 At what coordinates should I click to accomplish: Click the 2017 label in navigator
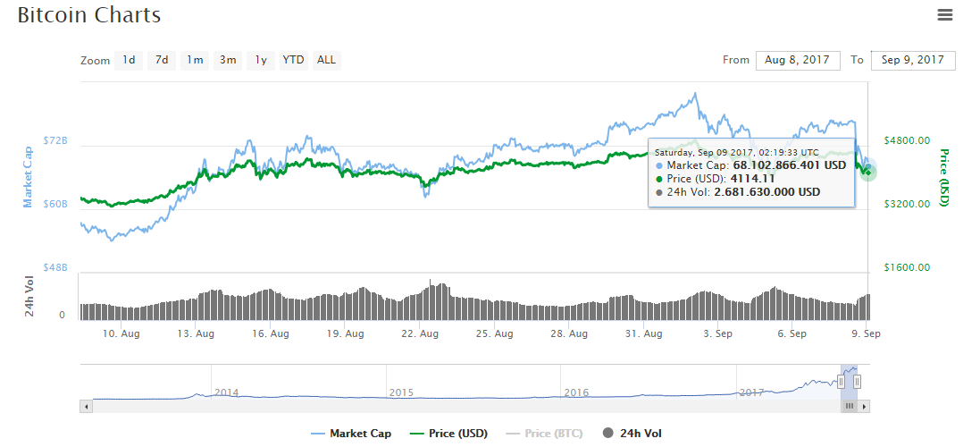pyautogui.click(x=752, y=392)
